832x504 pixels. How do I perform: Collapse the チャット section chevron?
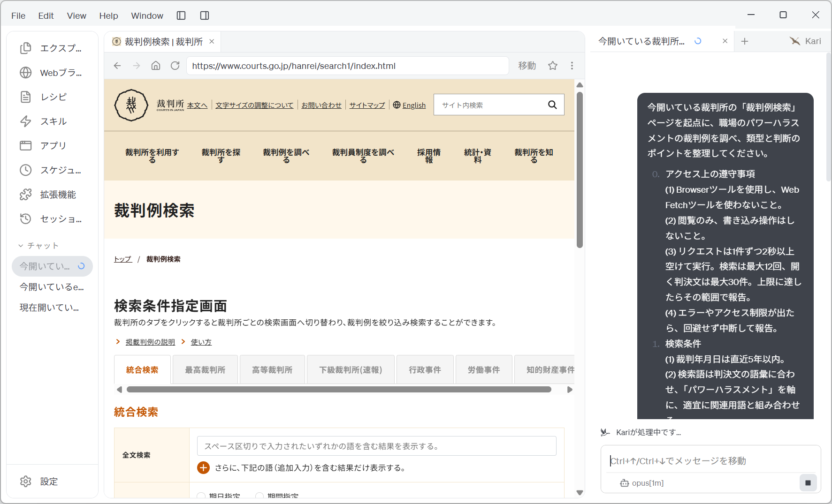21,246
